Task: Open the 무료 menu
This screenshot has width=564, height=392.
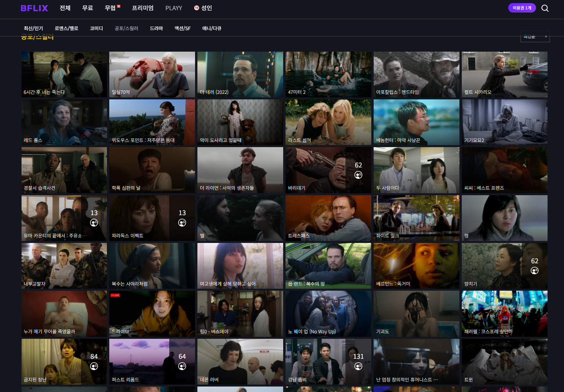Action: (x=88, y=8)
